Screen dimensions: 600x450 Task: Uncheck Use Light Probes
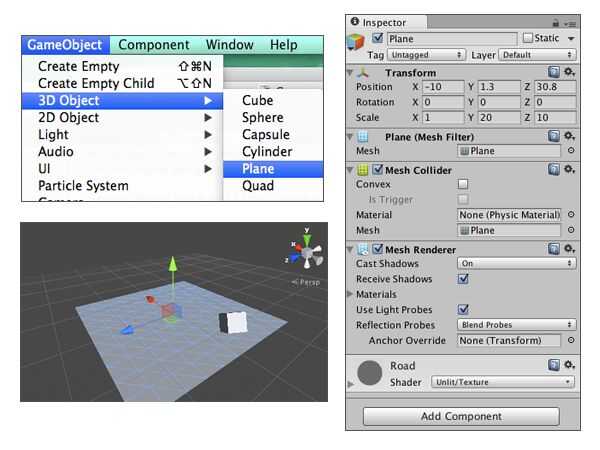point(463,309)
